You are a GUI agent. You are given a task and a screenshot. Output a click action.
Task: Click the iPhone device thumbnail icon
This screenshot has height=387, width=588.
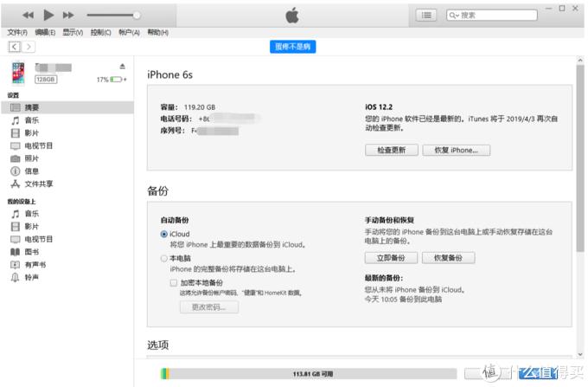[x=18, y=73]
